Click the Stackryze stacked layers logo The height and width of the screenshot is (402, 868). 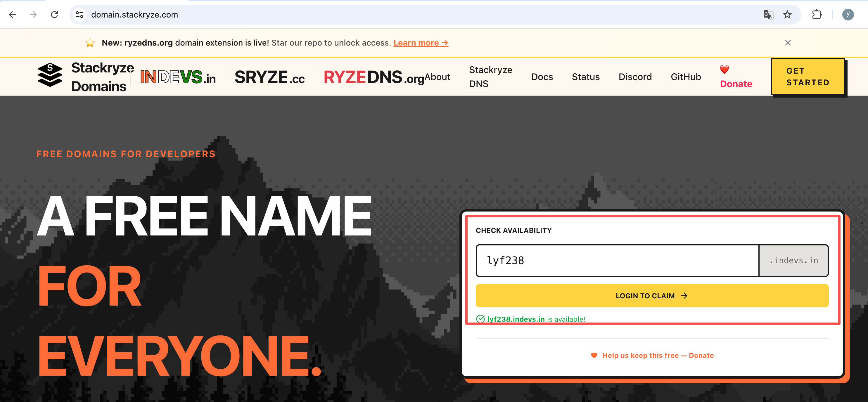[x=50, y=75]
